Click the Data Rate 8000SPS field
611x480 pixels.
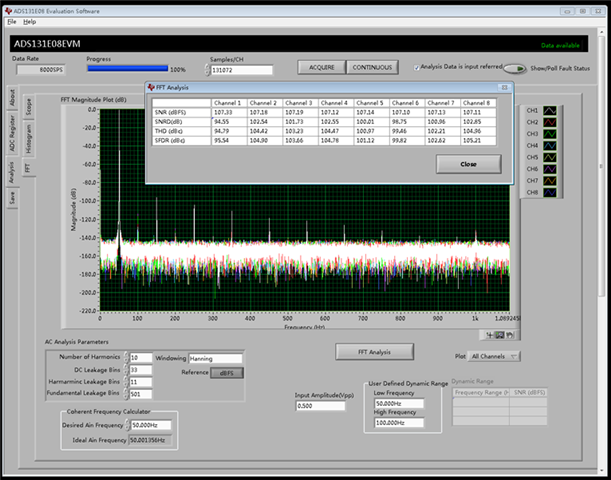[x=41, y=70]
